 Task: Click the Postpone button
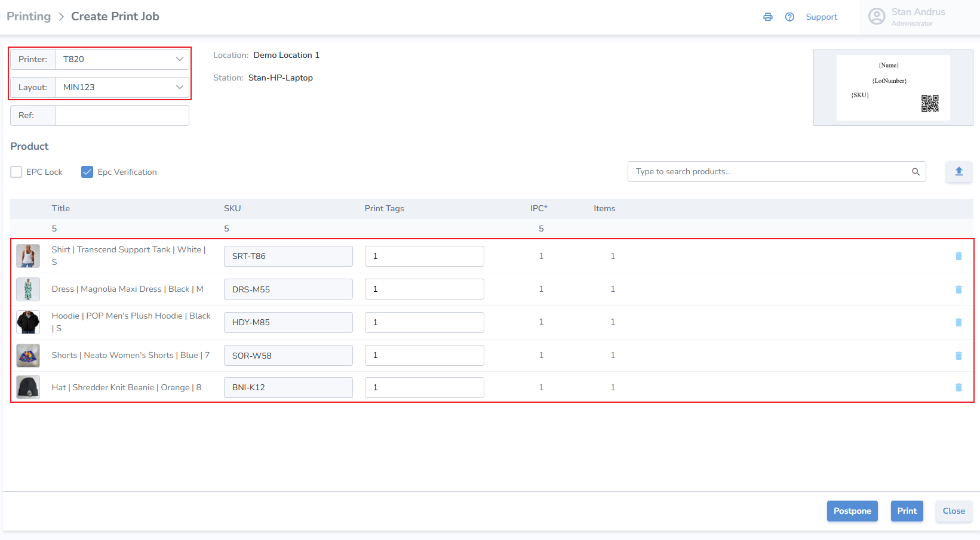click(852, 511)
